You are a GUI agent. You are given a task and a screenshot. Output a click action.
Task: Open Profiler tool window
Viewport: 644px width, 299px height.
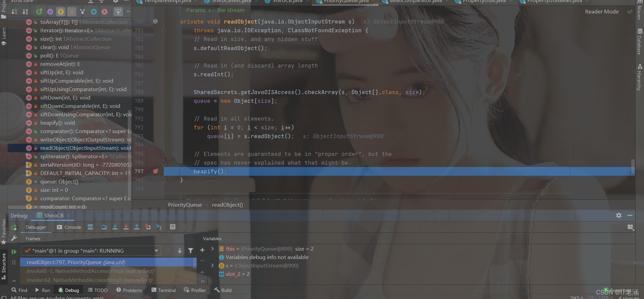coord(195,290)
